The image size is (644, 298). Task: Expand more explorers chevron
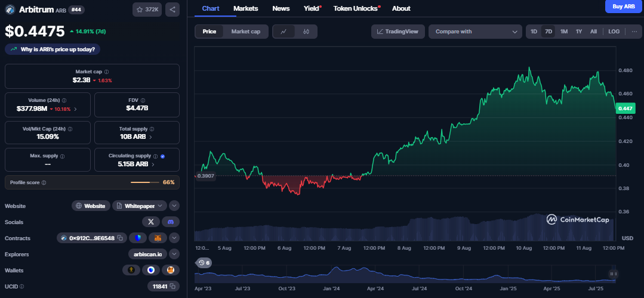(x=174, y=254)
